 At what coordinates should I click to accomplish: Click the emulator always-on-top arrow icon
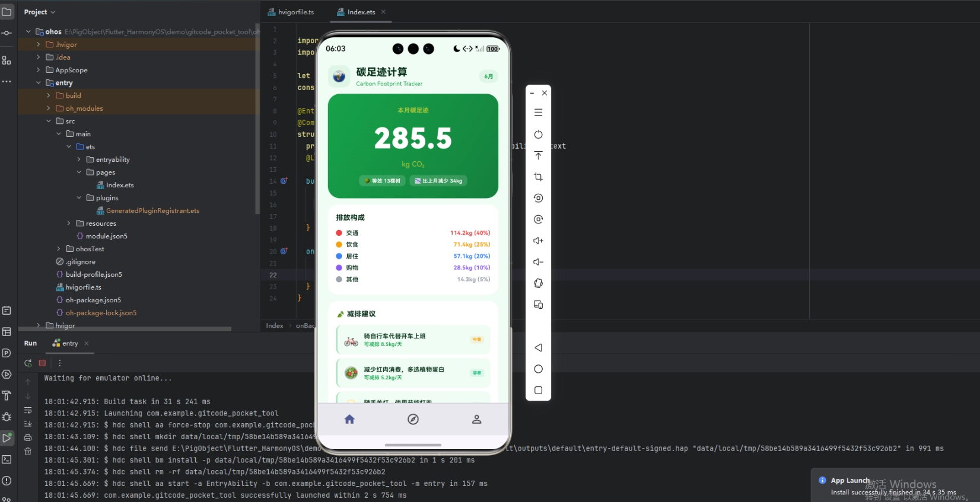538,155
